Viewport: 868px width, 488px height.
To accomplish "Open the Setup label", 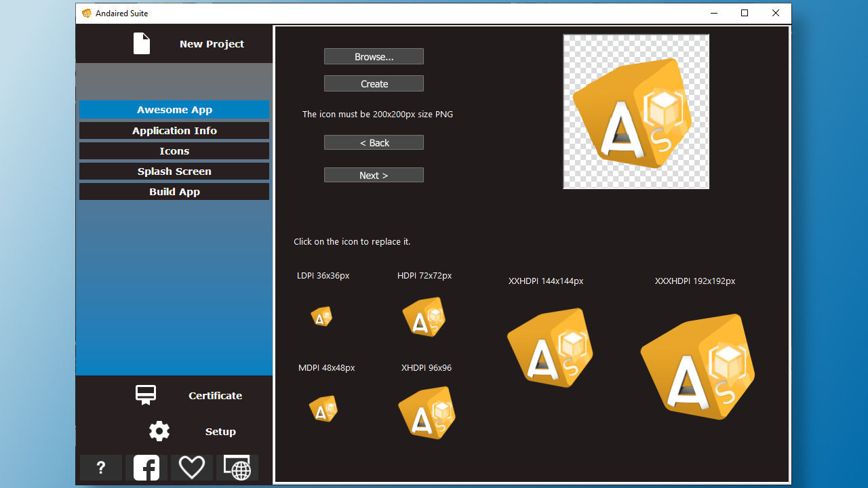I will [x=220, y=432].
